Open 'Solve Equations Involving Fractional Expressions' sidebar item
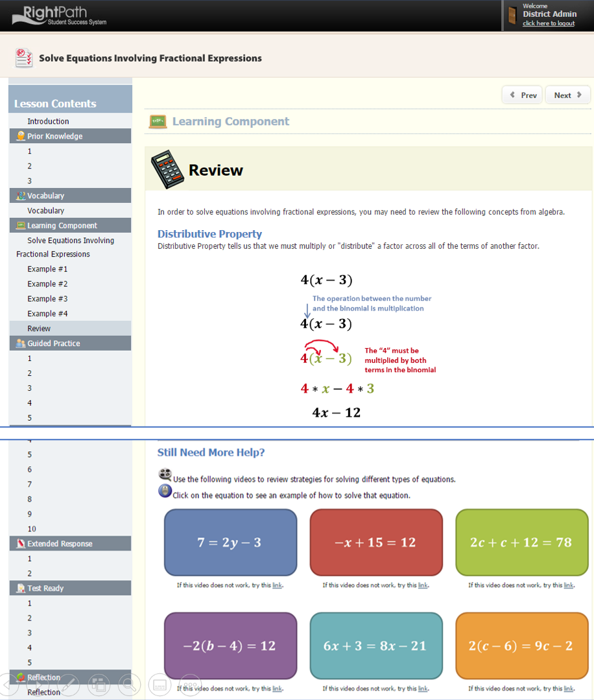 pos(65,247)
